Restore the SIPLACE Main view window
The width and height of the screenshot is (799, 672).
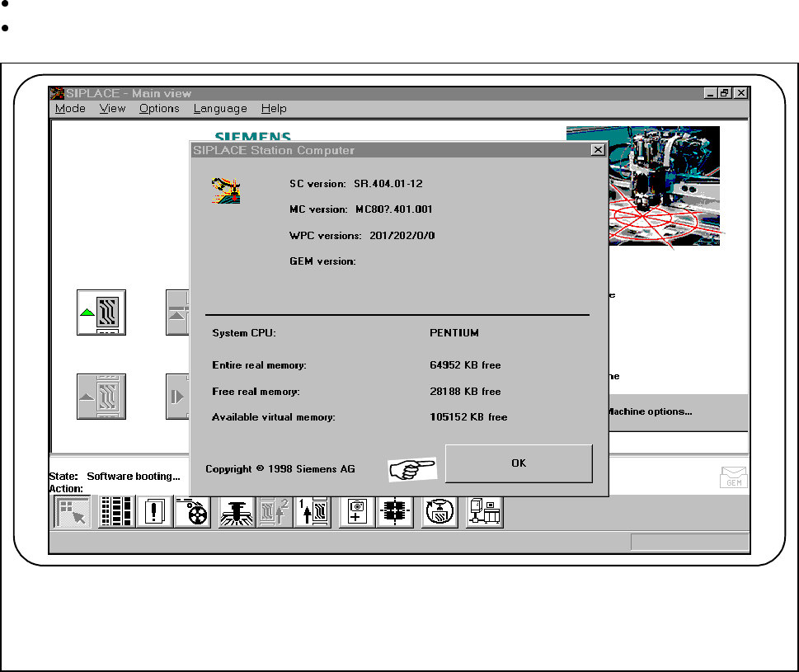click(x=724, y=93)
